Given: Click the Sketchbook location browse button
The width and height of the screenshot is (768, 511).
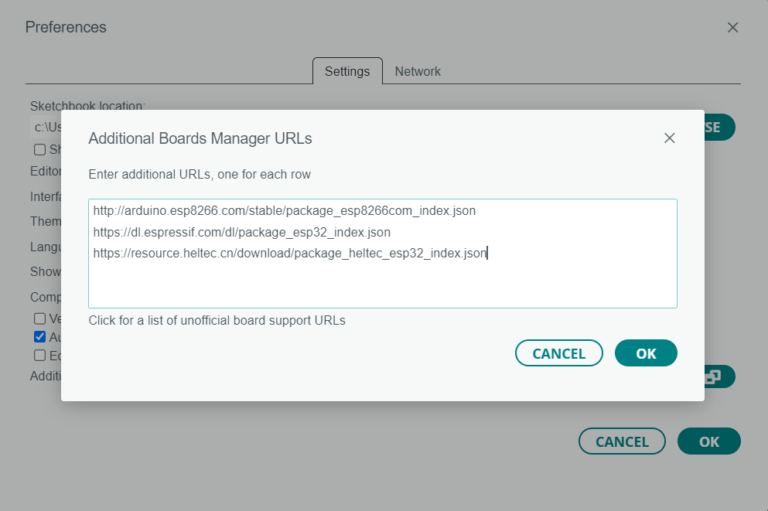Looking at the screenshot, I should [718, 128].
